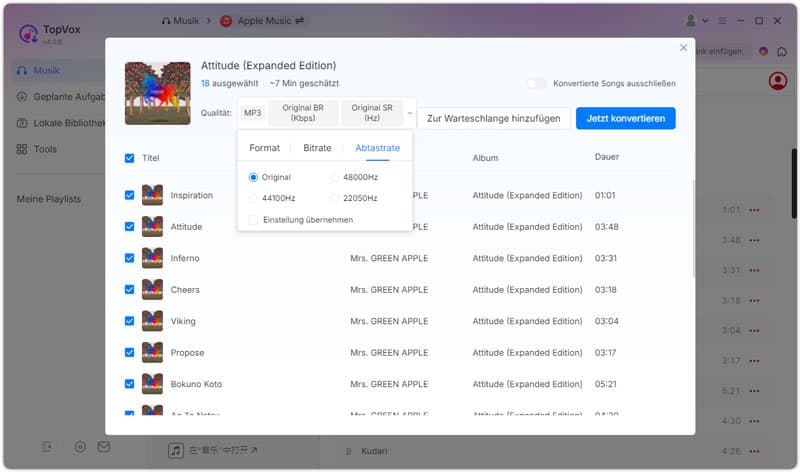This screenshot has width=800, height=472.
Task: Close the conversion dialog with X
Action: coord(683,48)
